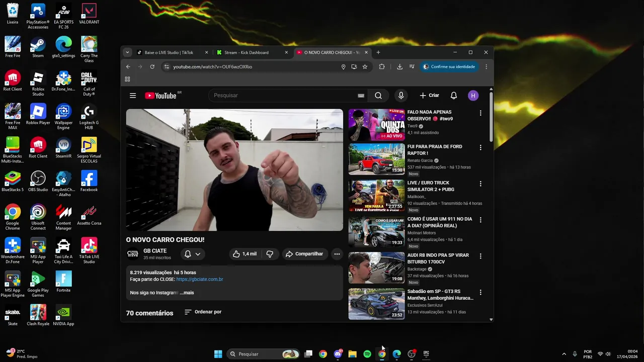Dislike the video with thumbs-down
The width and height of the screenshot is (644, 362).
point(270,254)
